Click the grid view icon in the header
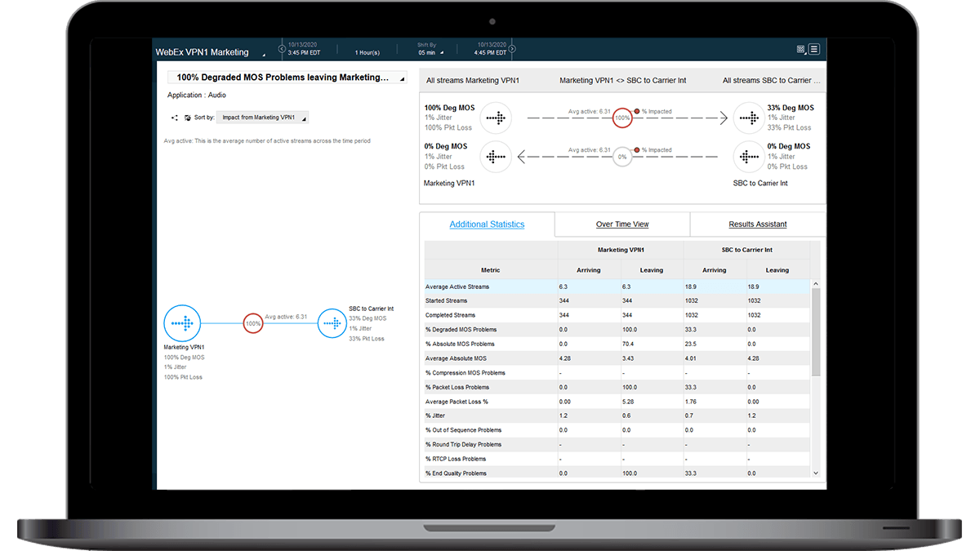Viewport: 980px width, 551px height. (x=801, y=50)
